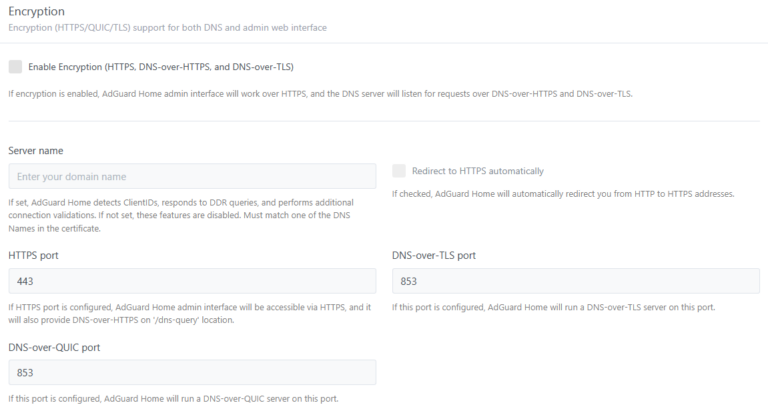Click the DNS-over-TLS port label
The width and height of the screenshot is (768, 409).
[434, 255]
